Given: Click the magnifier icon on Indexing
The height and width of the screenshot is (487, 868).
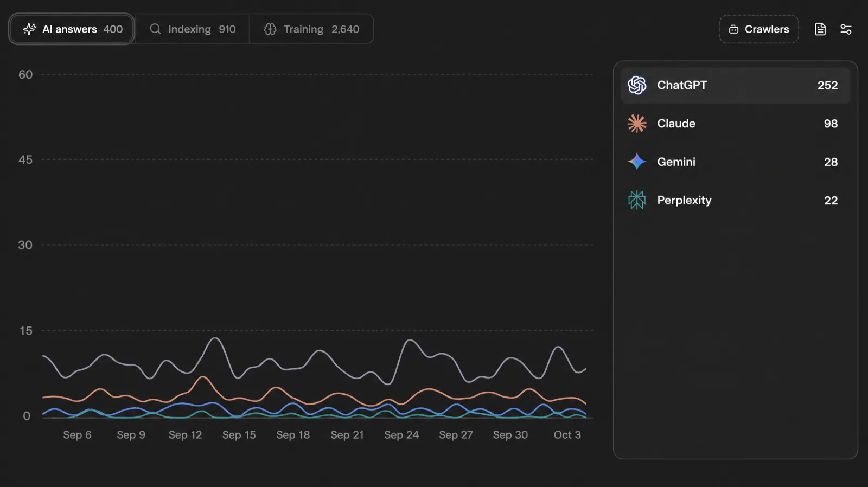Looking at the screenshot, I should [155, 29].
